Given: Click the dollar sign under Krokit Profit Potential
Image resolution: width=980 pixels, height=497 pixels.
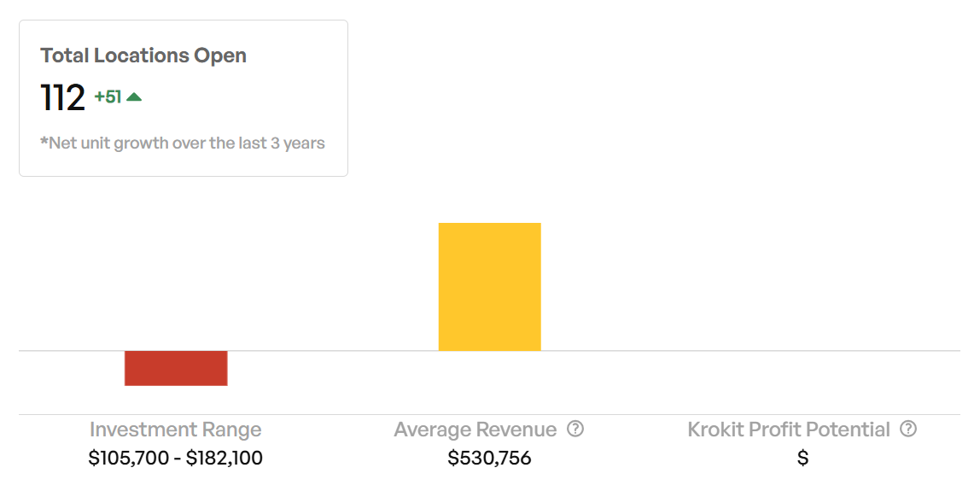Looking at the screenshot, I should coord(802,459).
